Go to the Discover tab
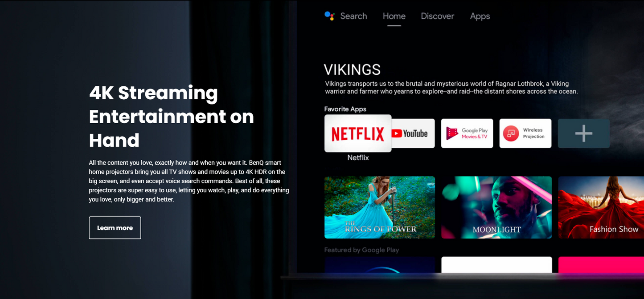 click(x=437, y=16)
